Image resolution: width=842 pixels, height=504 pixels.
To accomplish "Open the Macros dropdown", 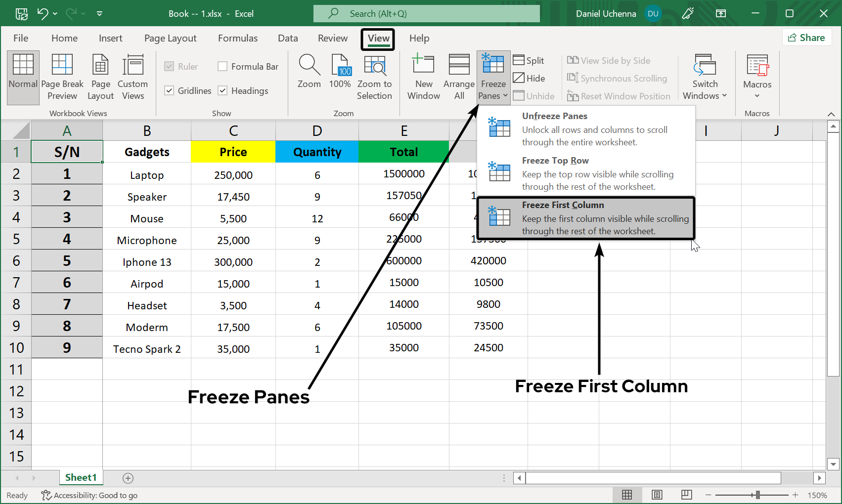I will (x=757, y=77).
